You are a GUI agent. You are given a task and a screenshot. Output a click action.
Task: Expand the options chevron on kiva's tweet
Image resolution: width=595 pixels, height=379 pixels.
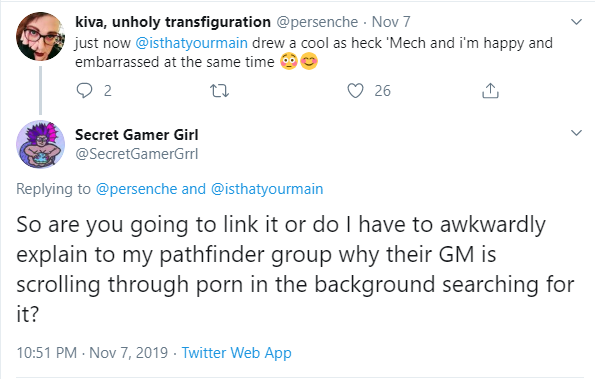(576, 22)
